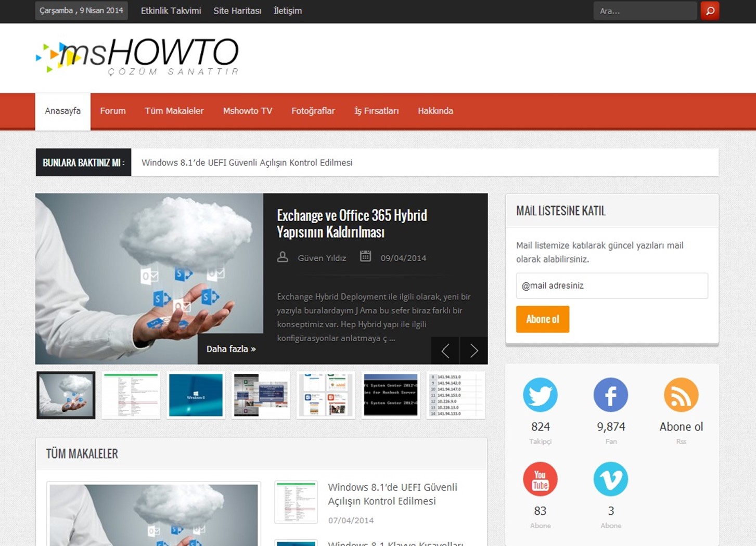Open Fotoğraflar menu item
The width and height of the screenshot is (756, 546).
coord(313,111)
